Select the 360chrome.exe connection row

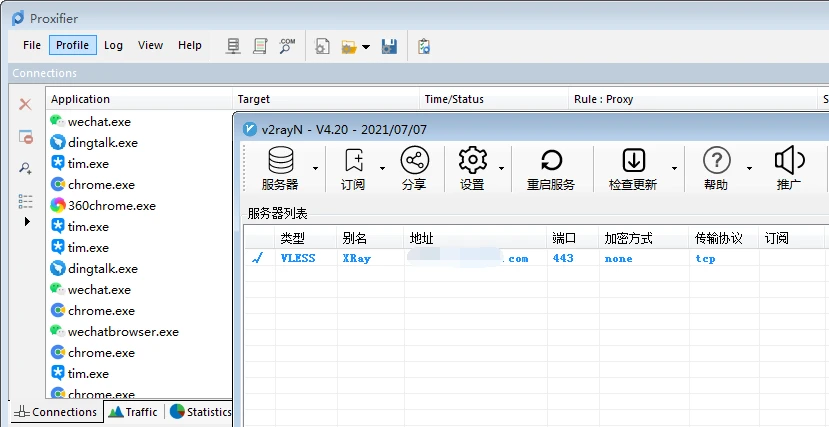click(x=140, y=206)
